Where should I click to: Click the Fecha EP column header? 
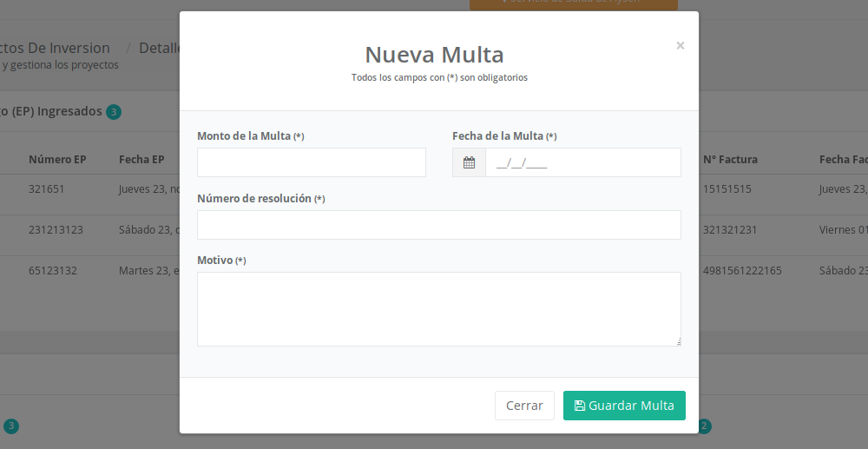(141, 160)
